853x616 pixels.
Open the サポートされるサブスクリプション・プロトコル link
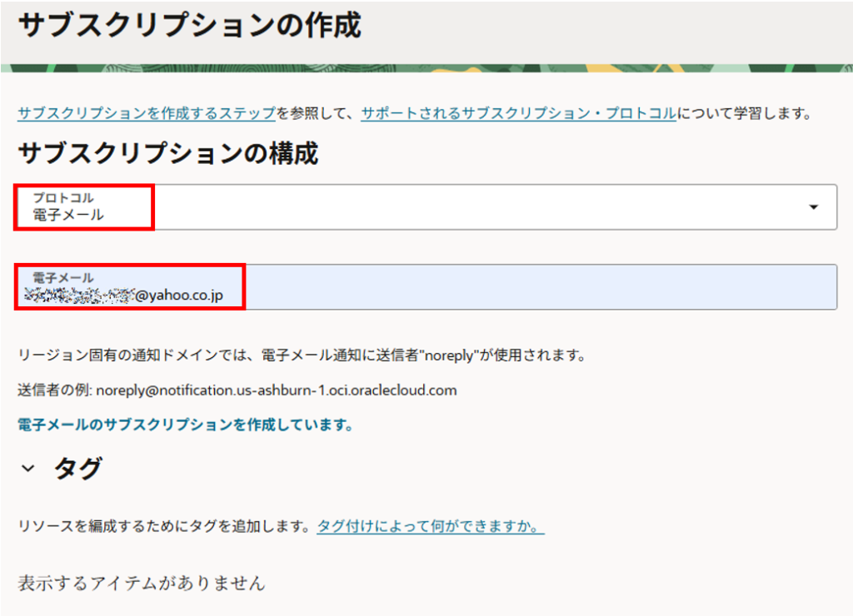(518, 114)
